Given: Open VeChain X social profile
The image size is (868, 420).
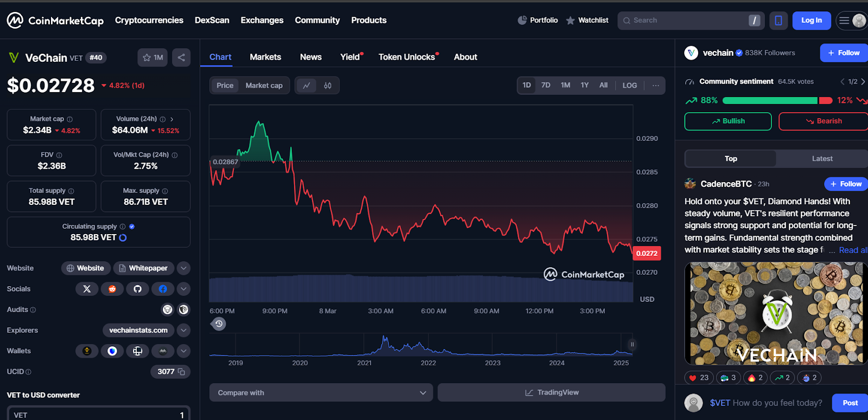Looking at the screenshot, I should click(x=87, y=289).
